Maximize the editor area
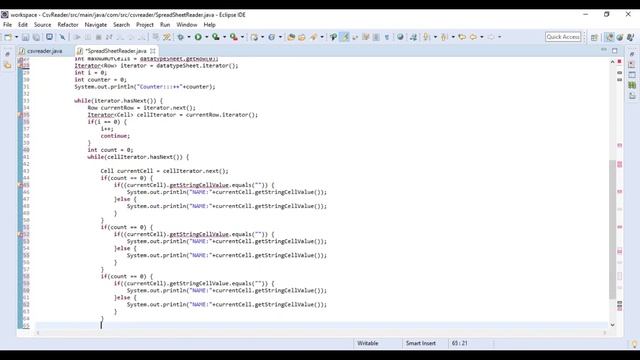The width and height of the screenshot is (640, 360). pyautogui.click(x=615, y=51)
